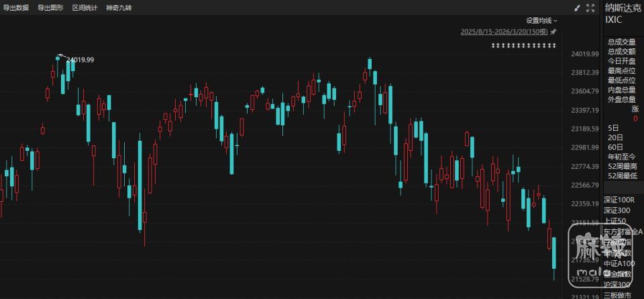Click the 24019.99 high price label

tap(80, 60)
